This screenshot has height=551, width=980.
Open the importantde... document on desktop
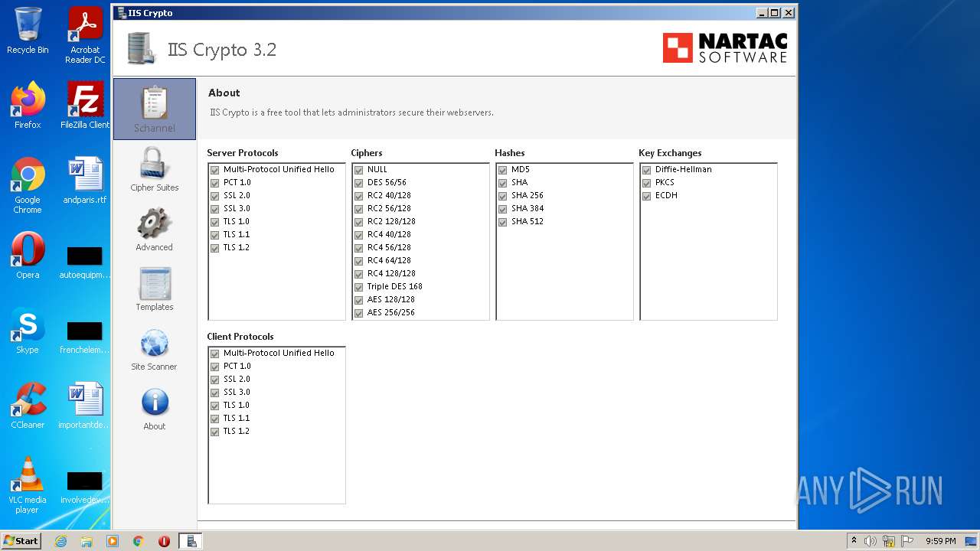click(85, 405)
